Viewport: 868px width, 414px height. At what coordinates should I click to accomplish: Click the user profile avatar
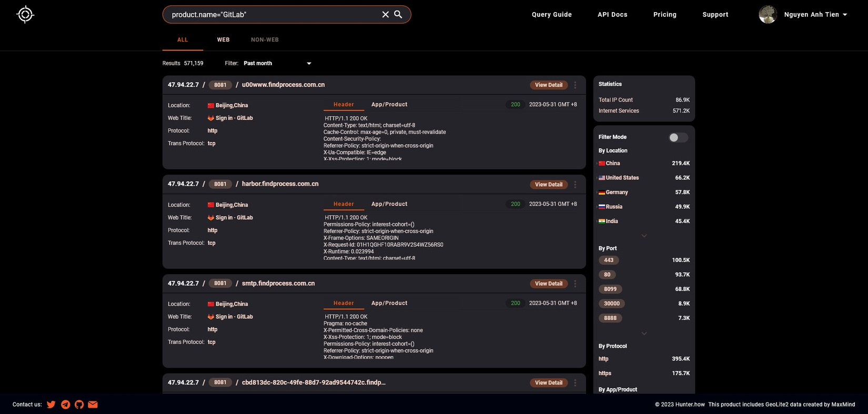(768, 15)
